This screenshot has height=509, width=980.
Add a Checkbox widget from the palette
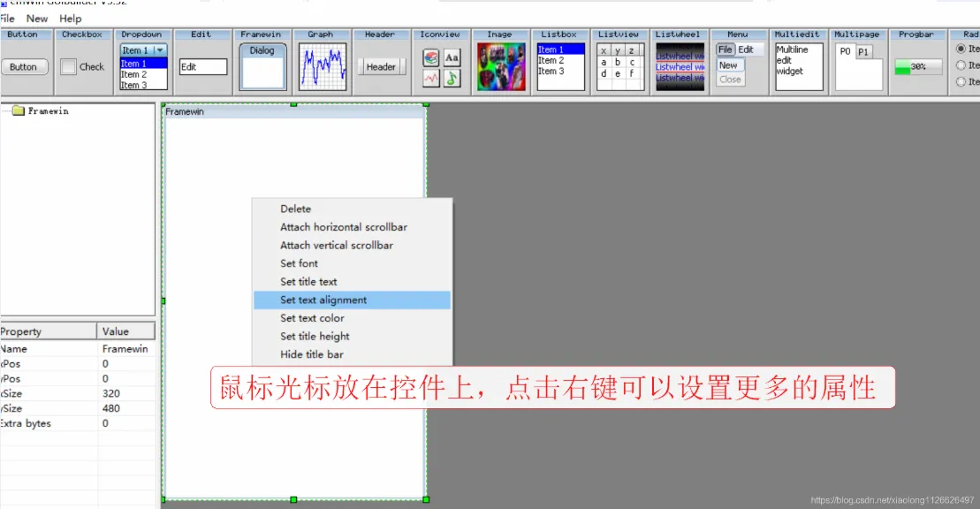(x=82, y=67)
